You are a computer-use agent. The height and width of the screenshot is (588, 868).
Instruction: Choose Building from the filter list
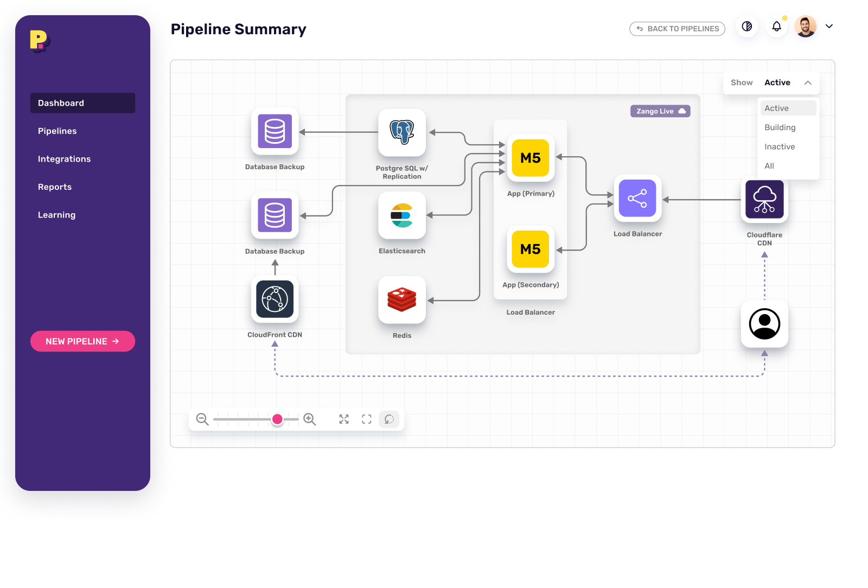coord(780,127)
